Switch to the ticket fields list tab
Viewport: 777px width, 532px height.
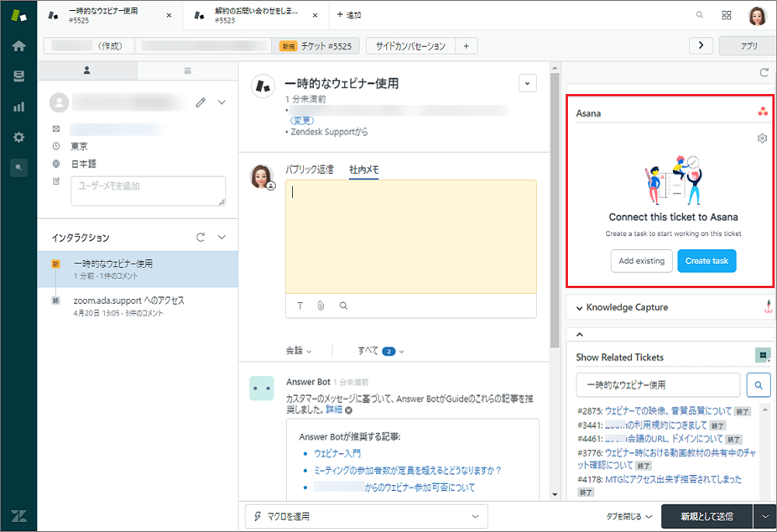pos(187,71)
